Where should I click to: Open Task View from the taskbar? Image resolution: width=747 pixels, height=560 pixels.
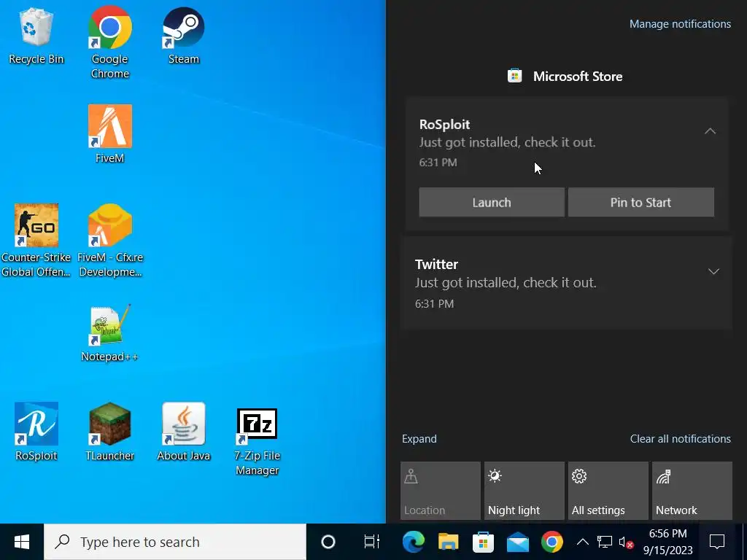click(371, 542)
